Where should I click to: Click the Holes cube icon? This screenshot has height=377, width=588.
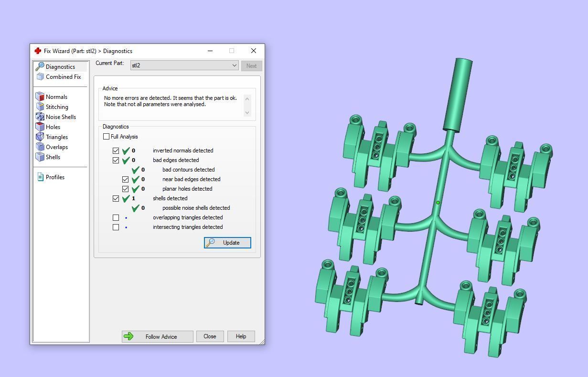point(40,127)
